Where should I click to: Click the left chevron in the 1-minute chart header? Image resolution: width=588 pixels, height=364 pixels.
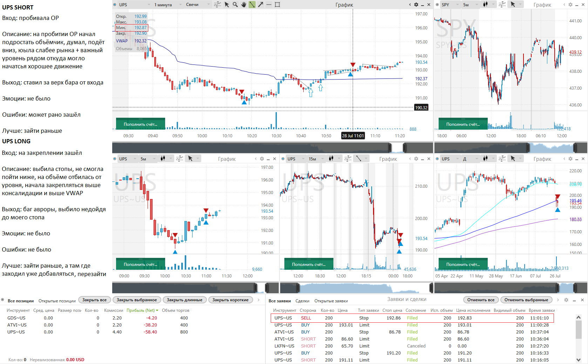(410, 5)
